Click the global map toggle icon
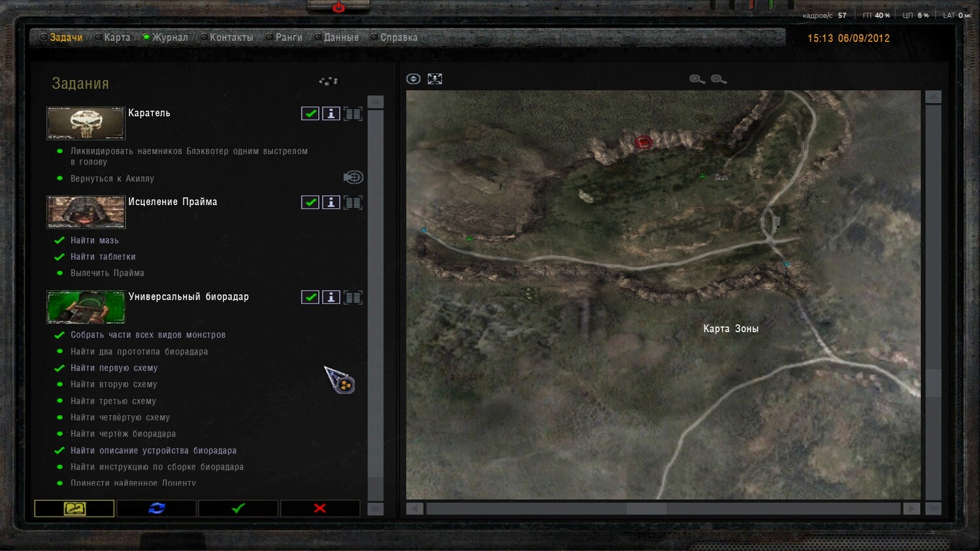 pyautogui.click(x=434, y=79)
